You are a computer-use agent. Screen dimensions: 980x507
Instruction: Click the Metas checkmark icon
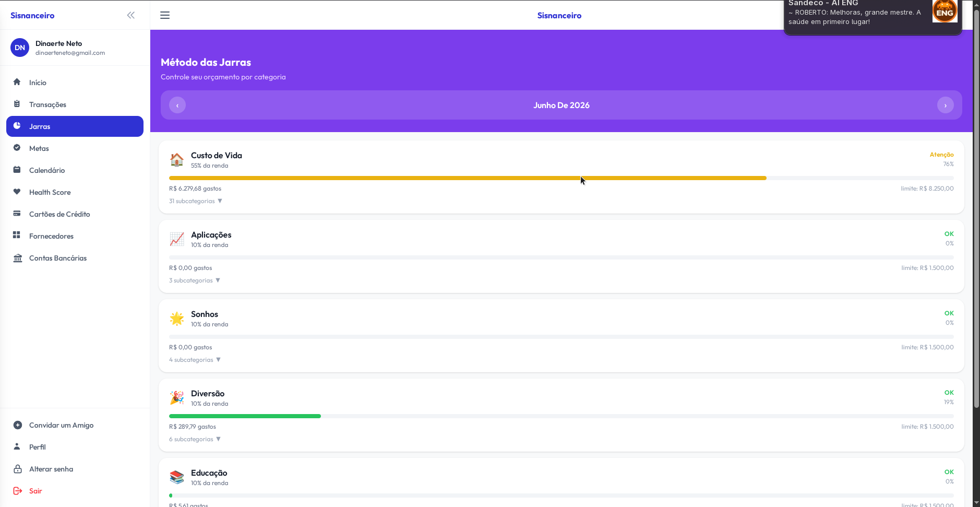click(x=17, y=148)
